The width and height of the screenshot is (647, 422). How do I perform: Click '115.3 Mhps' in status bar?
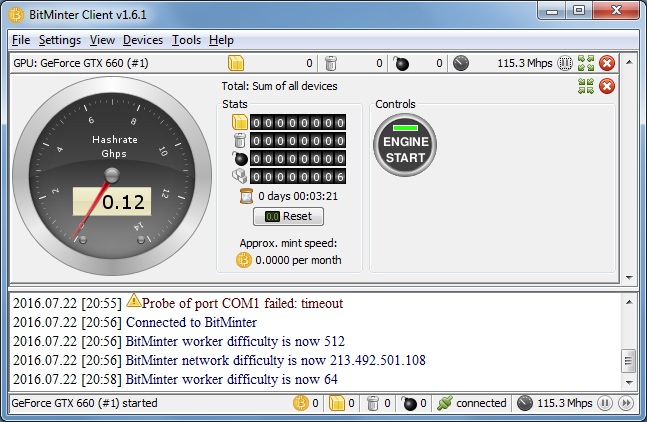click(x=564, y=403)
